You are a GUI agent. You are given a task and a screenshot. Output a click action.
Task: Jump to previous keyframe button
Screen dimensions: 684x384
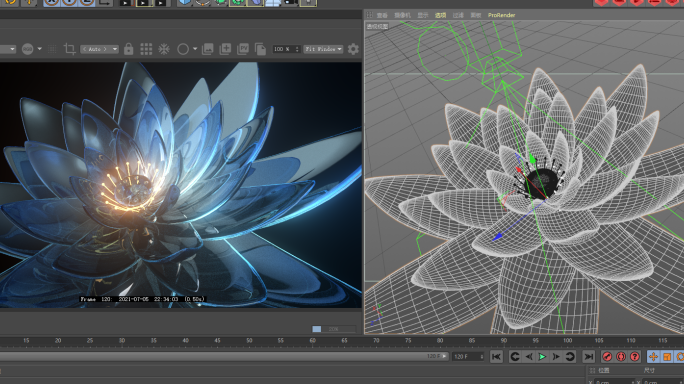click(x=515, y=357)
